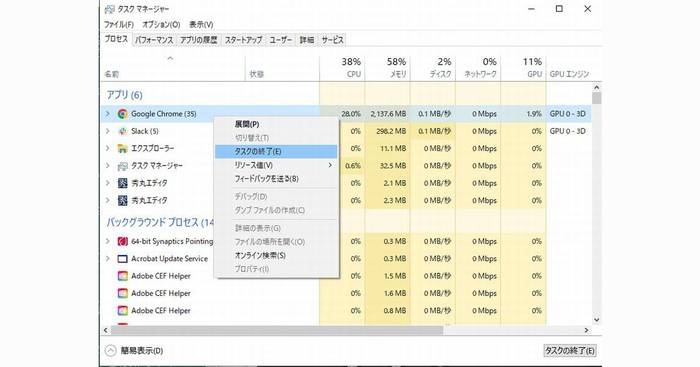This screenshot has width=700, height=367.
Task: Click the third Adobe CEF Helper icon
Action: click(122, 311)
